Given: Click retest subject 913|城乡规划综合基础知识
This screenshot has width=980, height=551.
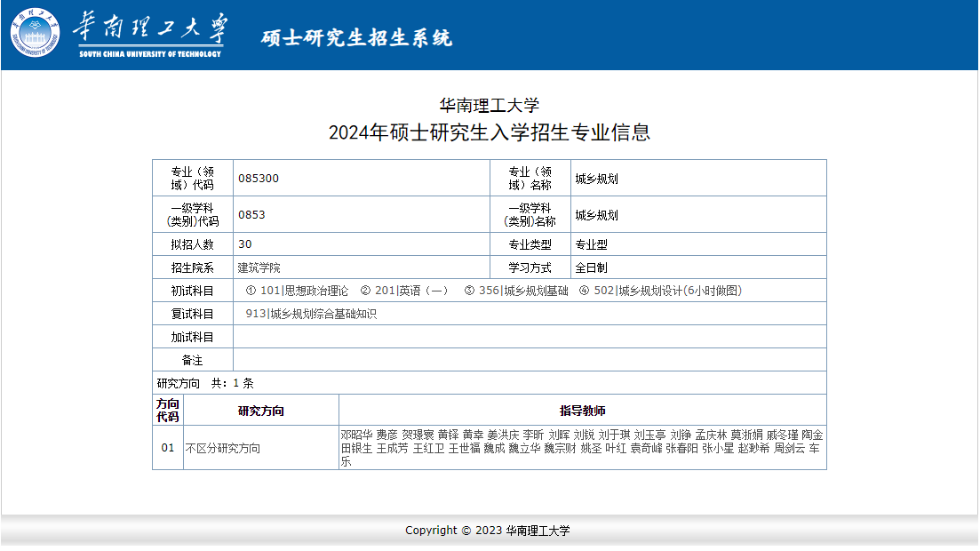Looking at the screenshot, I should tap(311, 314).
